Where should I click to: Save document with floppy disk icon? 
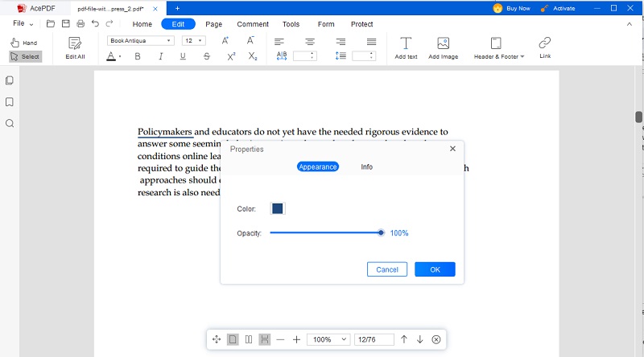click(x=66, y=24)
